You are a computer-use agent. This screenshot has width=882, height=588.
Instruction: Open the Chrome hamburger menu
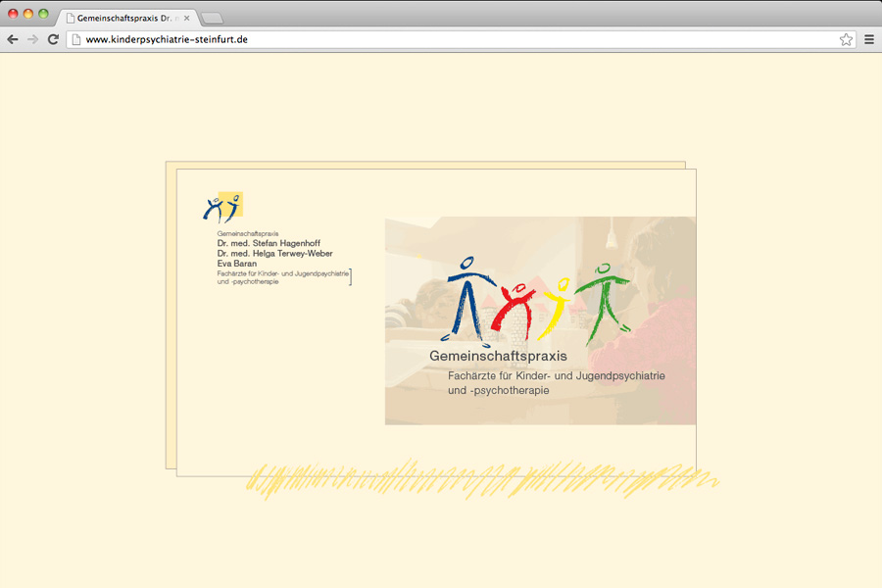tap(868, 39)
